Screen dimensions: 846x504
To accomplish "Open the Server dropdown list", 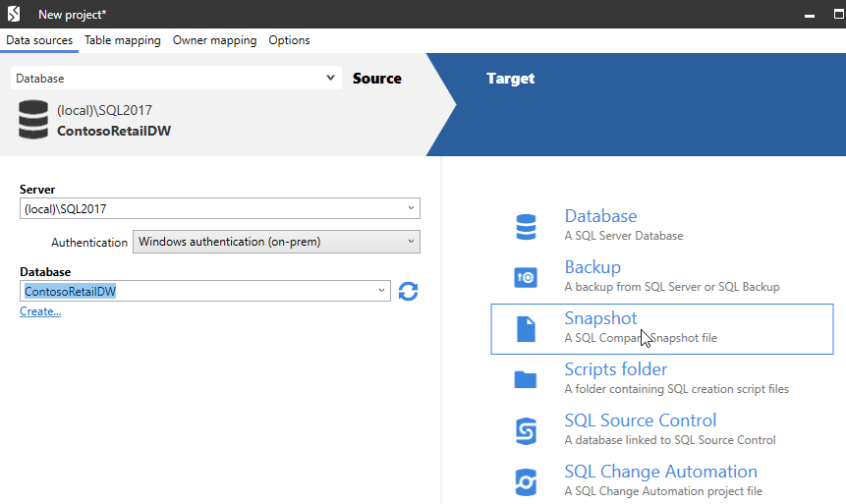I will pyautogui.click(x=410, y=208).
